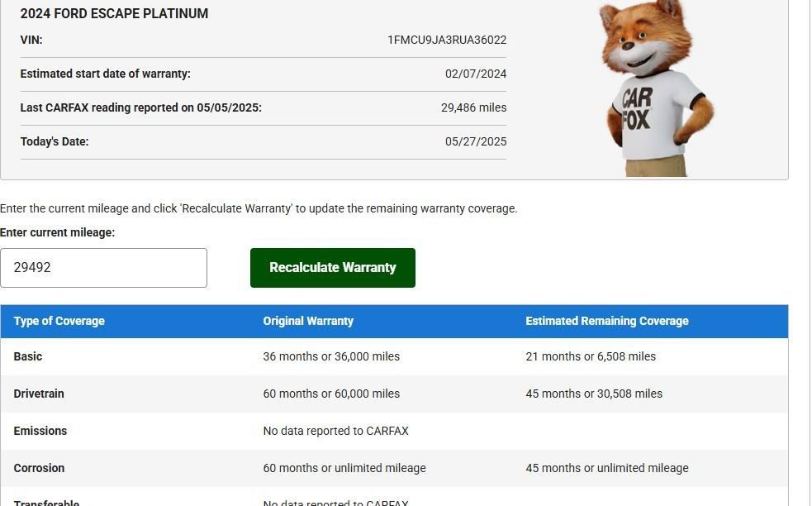The width and height of the screenshot is (812, 506).
Task: Click Emissions row No data reported text
Action: click(336, 431)
